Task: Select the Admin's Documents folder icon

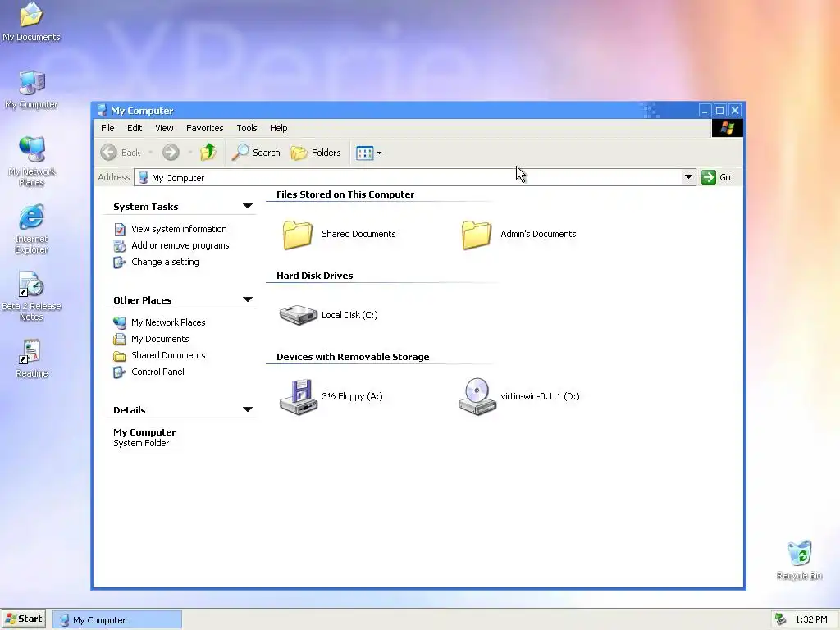Action: point(477,235)
